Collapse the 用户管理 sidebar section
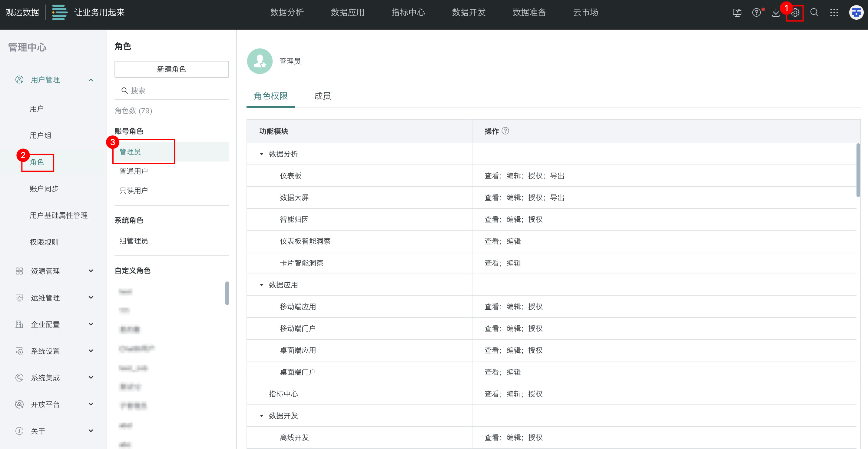868x449 pixels. click(91, 80)
